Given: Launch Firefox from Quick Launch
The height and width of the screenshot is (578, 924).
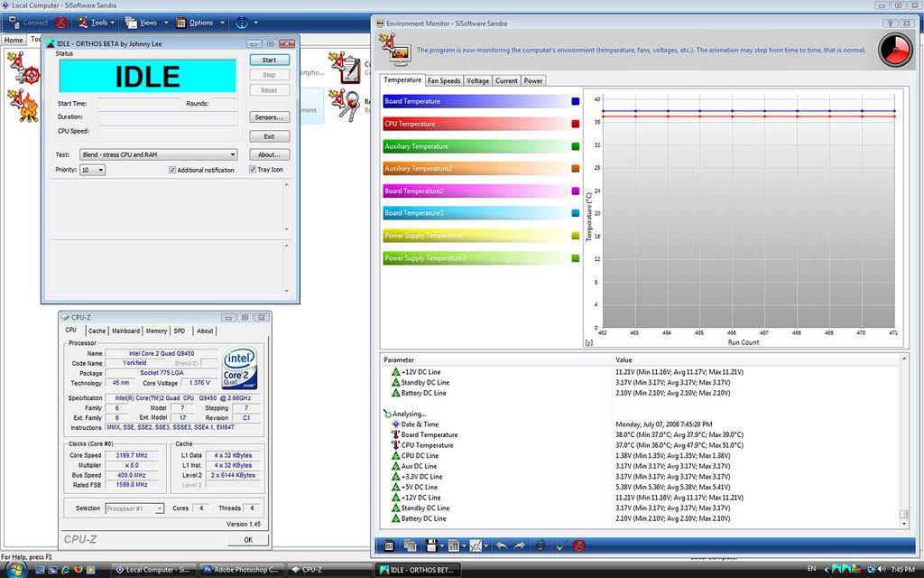Looking at the screenshot, I should (x=78, y=570).
